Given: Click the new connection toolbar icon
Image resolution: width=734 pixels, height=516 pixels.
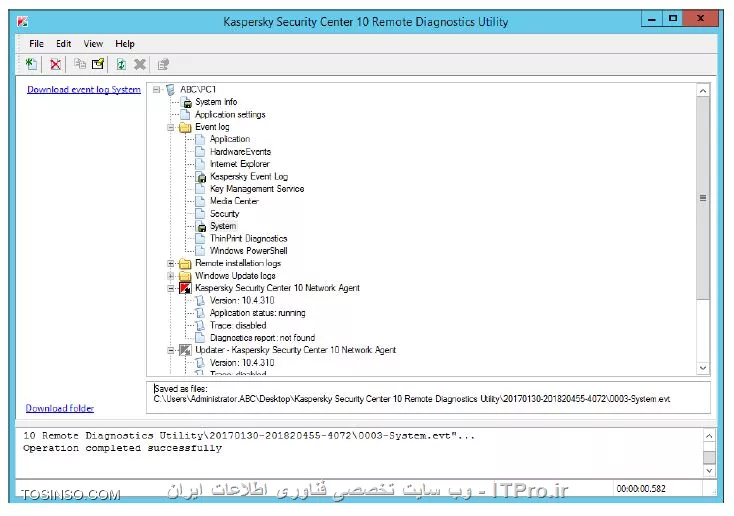Looking at the screenshot, I should (x=31, y=64).
